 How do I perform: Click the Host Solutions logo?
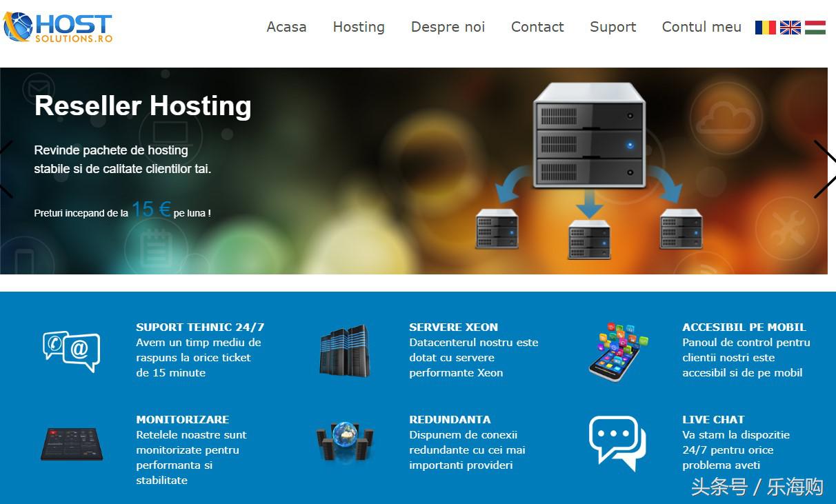tap(58, 28)
